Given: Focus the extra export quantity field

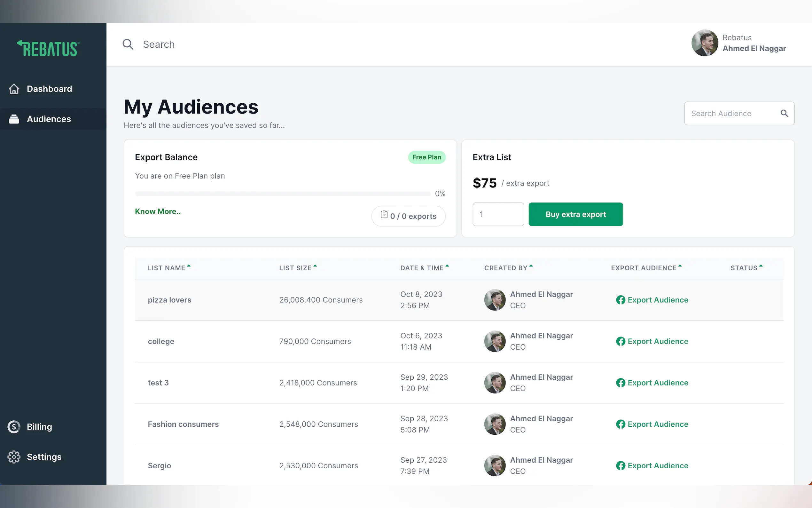Looking at the screenshot, I should coord(498,214).
